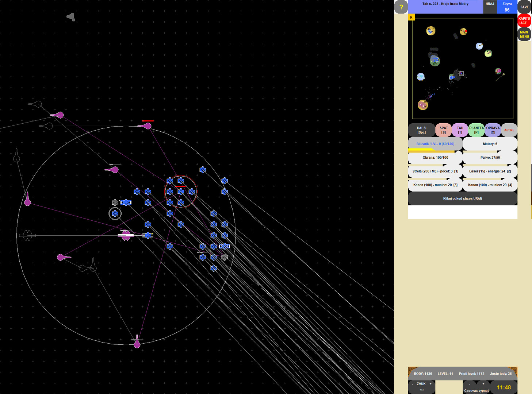Select the Kanon (100) munice [3] slot

point(435,185)
